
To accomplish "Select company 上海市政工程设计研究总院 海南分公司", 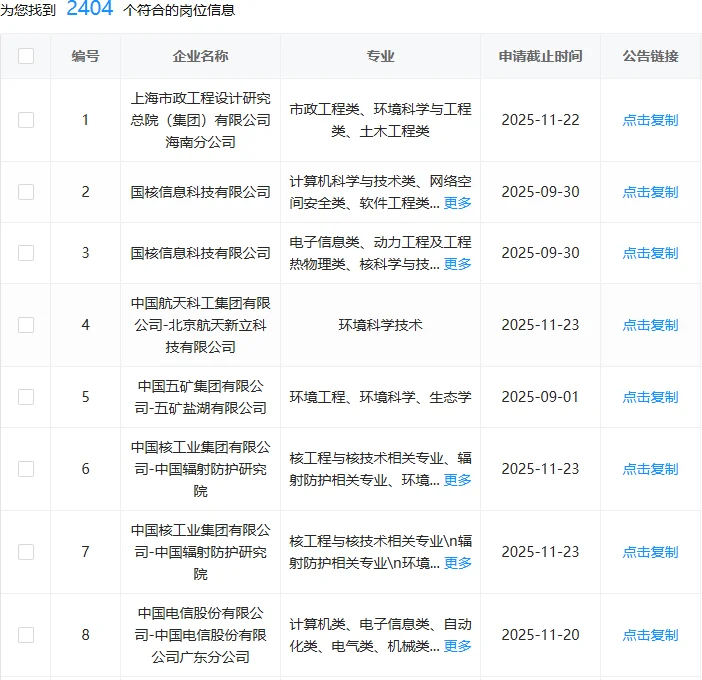I will click(201, 120).
